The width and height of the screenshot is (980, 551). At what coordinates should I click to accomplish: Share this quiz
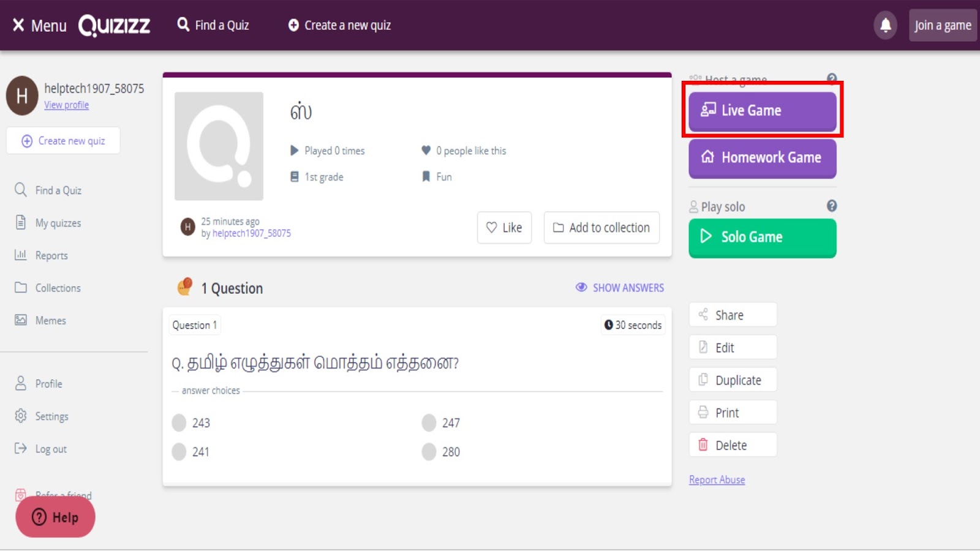pyautogui.click(x=733, y=315)
